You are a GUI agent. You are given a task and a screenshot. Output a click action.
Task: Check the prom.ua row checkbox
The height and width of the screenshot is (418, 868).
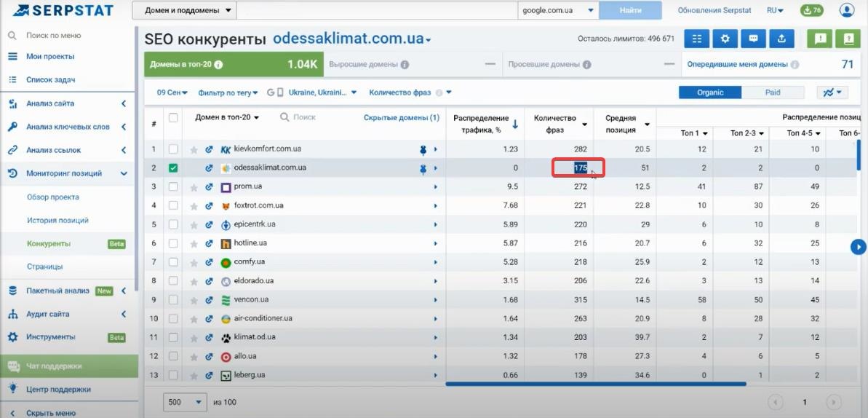point(173,187)
